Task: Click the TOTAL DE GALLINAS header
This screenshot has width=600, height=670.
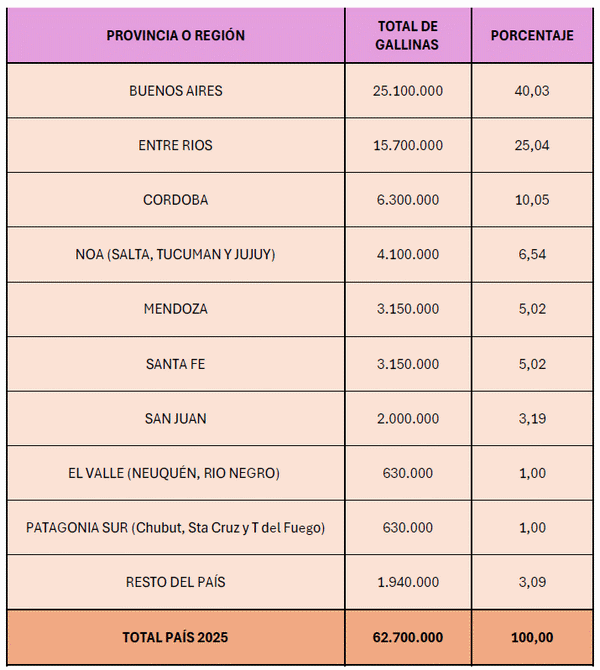Action: 408,36
